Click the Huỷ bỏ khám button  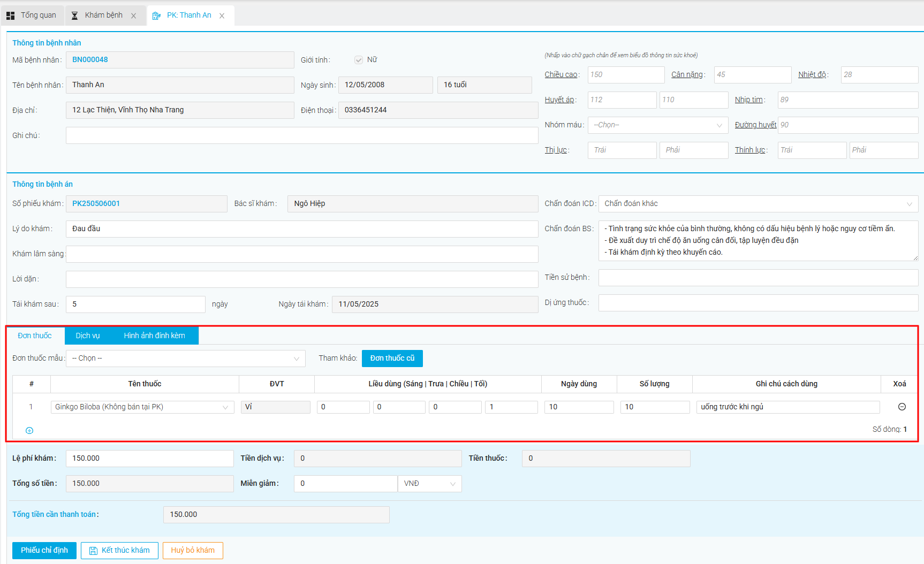193,550
